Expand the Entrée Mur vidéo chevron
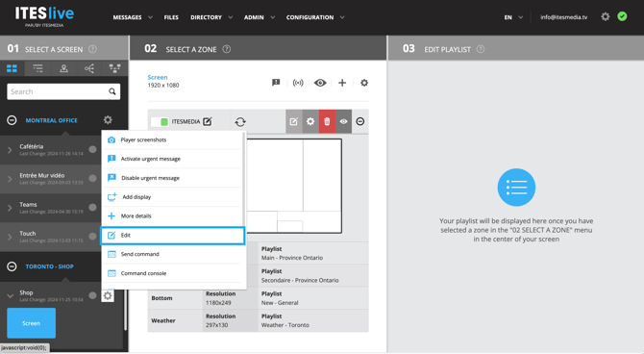This screenshot has width=644, height=354. 10,179
